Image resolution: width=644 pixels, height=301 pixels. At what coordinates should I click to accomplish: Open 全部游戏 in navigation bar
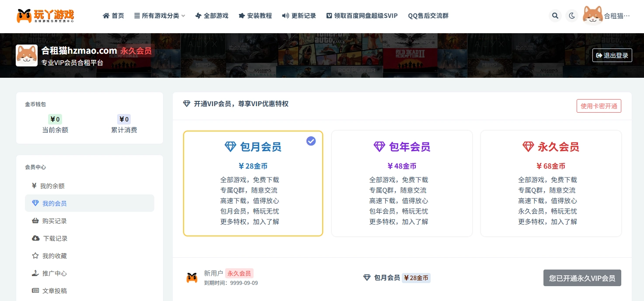coord(212,16)
